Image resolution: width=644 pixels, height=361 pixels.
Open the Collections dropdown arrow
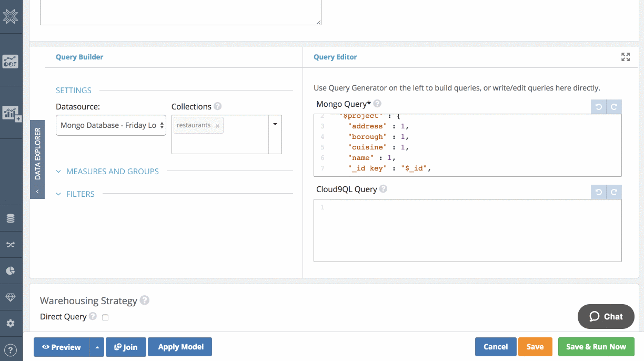tap(275, 124)
